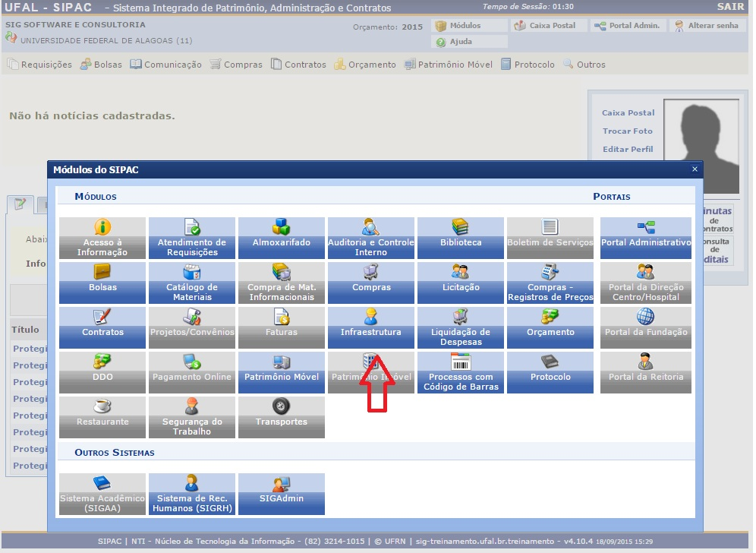Click the Módulos button in the header

tap(465, 26)
